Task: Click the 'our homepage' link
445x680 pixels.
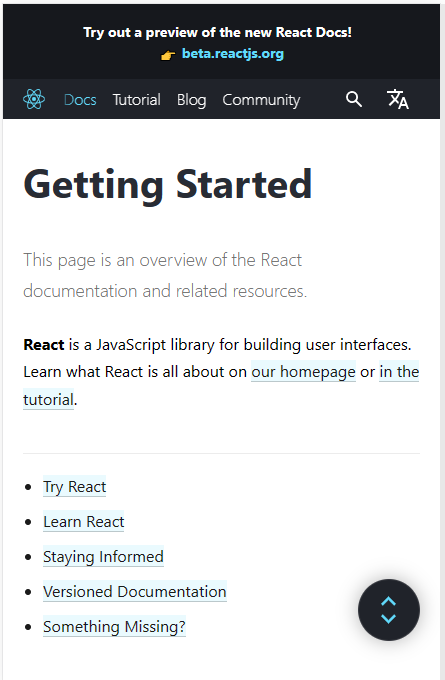Action: tap(304, 372)
